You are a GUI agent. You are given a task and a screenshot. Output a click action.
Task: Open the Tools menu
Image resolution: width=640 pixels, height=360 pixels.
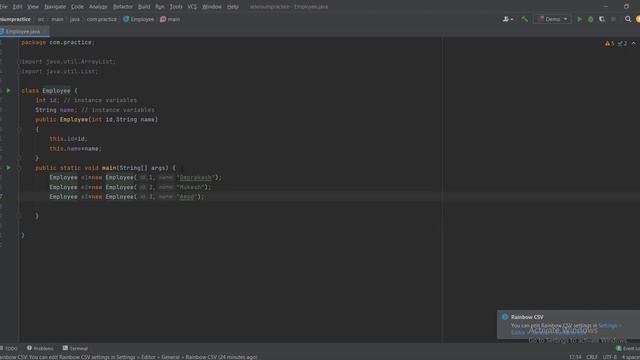coord(176,7)
